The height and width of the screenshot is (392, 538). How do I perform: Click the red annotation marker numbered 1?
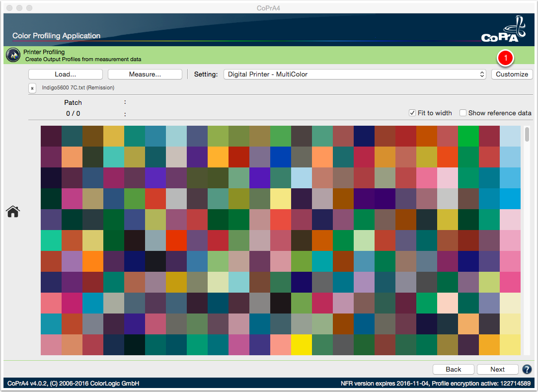(505, 58)
